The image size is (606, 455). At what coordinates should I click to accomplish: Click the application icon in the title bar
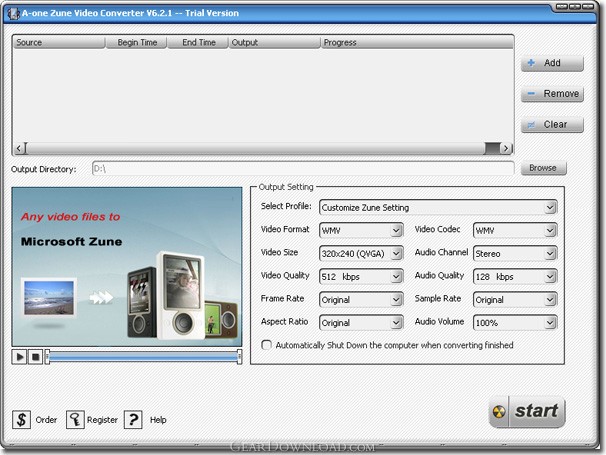coord(14,14)
